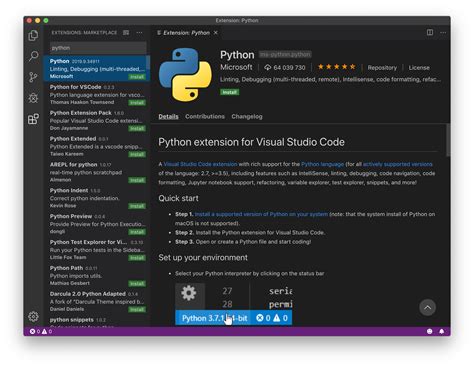Close the Extension: Python tab
Screen dimensions: 474x367
[x=216, y=33]
